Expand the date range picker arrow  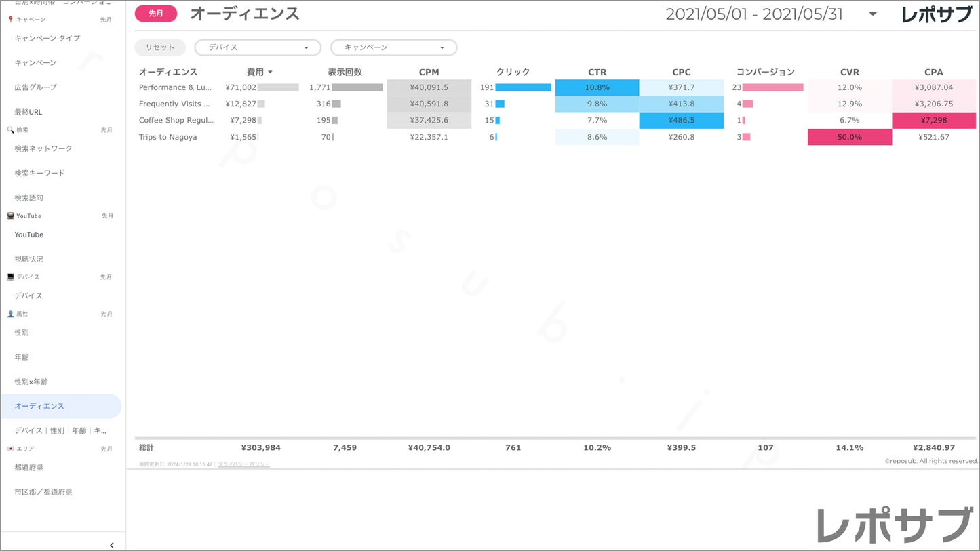(873, 14)
